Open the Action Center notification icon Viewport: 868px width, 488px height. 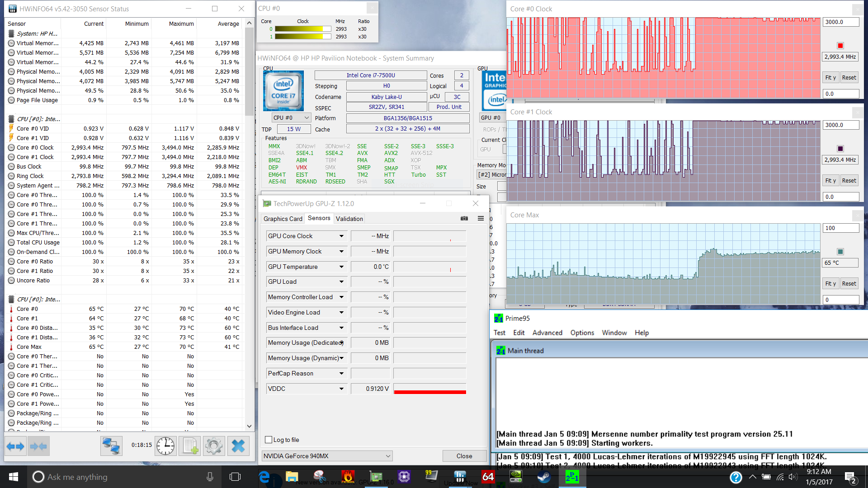(x=850, y=477)
